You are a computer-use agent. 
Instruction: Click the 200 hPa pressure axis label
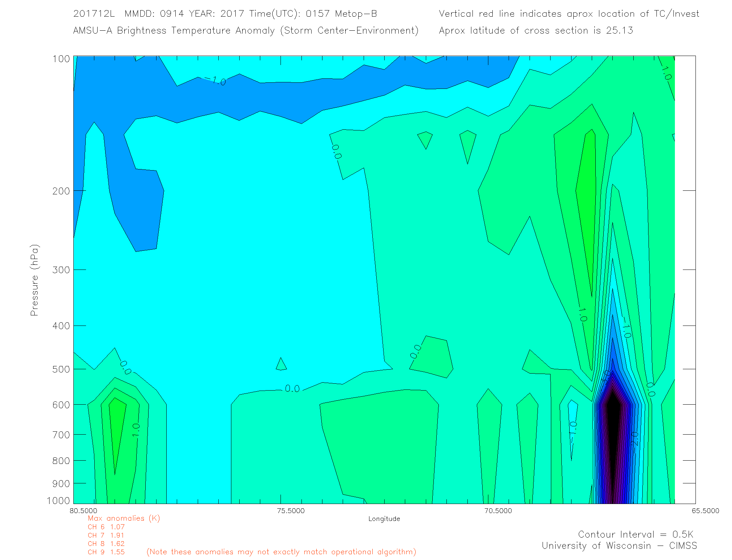61,191
